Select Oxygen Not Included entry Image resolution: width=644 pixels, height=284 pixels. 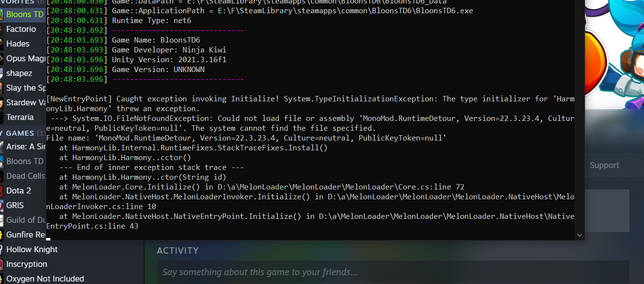click(45, 279)
